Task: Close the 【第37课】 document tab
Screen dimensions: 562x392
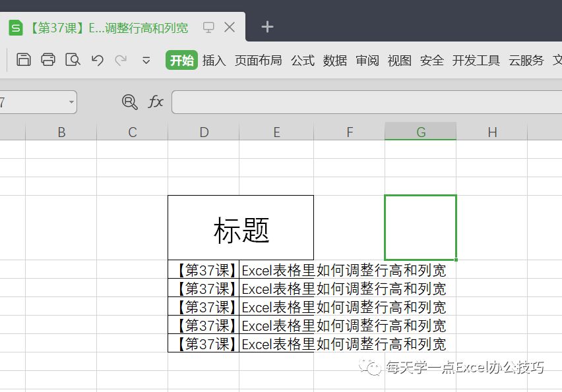Action: (230, 27)
